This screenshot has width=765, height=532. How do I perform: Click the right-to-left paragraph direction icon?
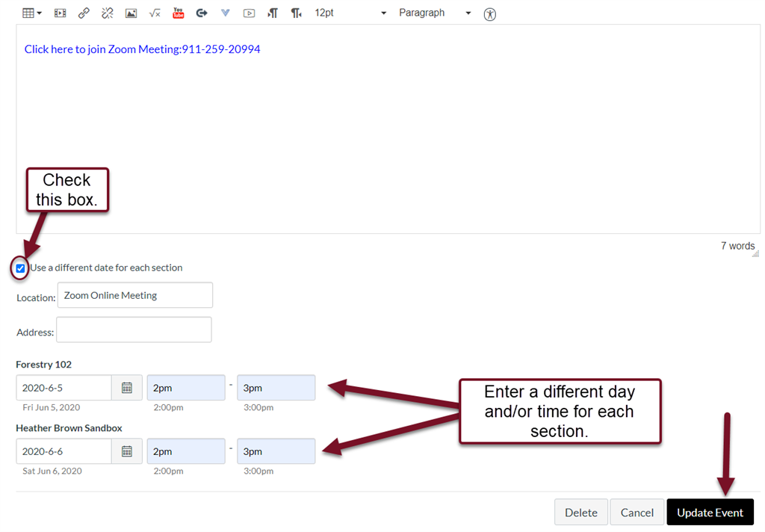click(295, 13)
